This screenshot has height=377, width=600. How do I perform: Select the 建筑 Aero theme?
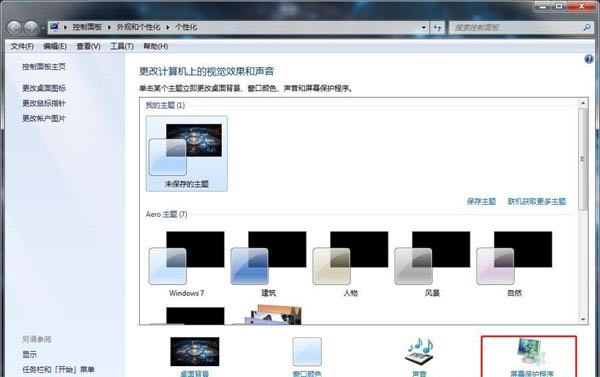(269, 264)
